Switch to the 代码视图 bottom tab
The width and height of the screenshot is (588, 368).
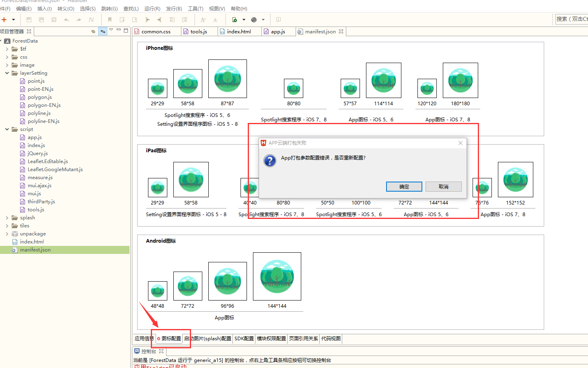331,339
